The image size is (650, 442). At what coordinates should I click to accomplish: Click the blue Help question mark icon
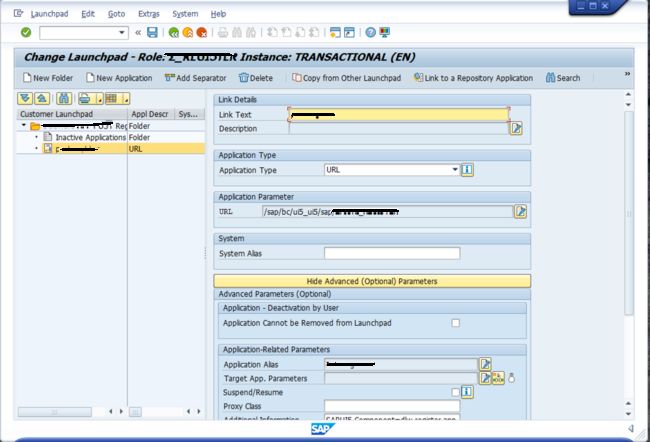point(371,32)
